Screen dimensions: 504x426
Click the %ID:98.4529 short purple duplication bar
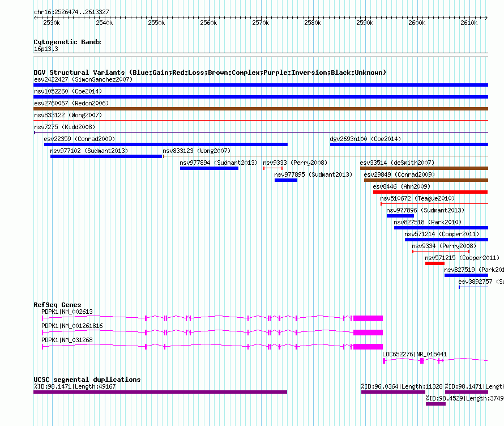pos(435,404)
